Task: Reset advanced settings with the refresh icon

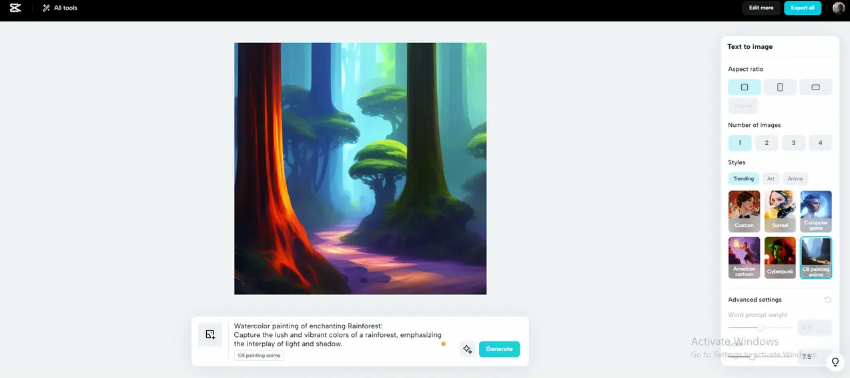Action: pos(827,300)
